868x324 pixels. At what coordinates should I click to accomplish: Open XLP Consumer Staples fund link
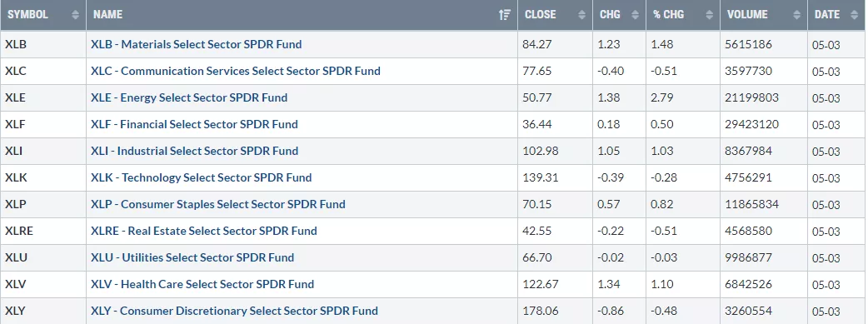click(218, 204)
